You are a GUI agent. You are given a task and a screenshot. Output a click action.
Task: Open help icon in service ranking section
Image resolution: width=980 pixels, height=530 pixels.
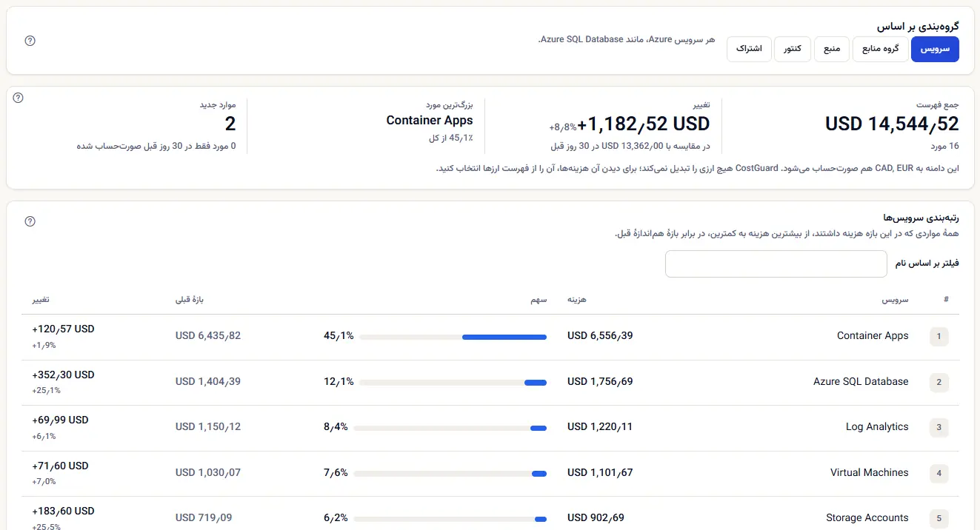pos(30,221)
